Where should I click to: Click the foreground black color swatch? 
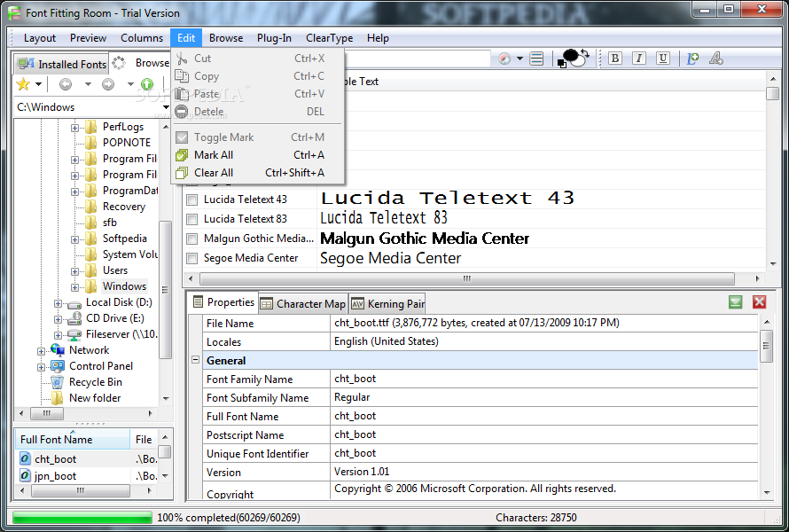point(571,54)
